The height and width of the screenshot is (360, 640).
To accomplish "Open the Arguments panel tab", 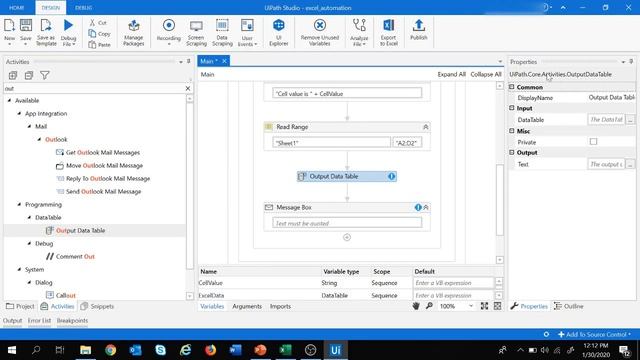I will [x=247, y=306].
